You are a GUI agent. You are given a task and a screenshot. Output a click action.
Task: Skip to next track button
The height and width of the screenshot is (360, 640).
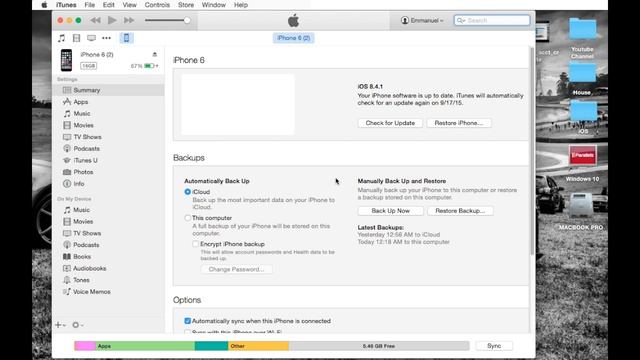pos(129,20)
